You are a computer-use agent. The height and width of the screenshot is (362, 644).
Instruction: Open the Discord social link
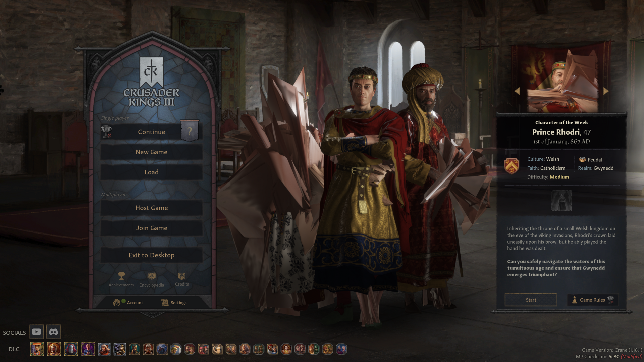[53, 332]
